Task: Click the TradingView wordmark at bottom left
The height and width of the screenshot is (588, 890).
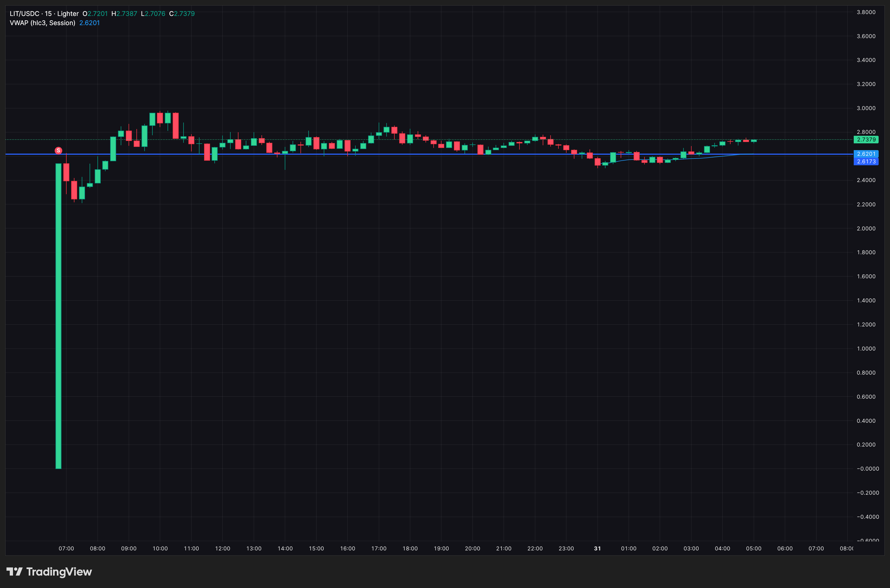Action: pyautogui.click(x=59, y=572)
